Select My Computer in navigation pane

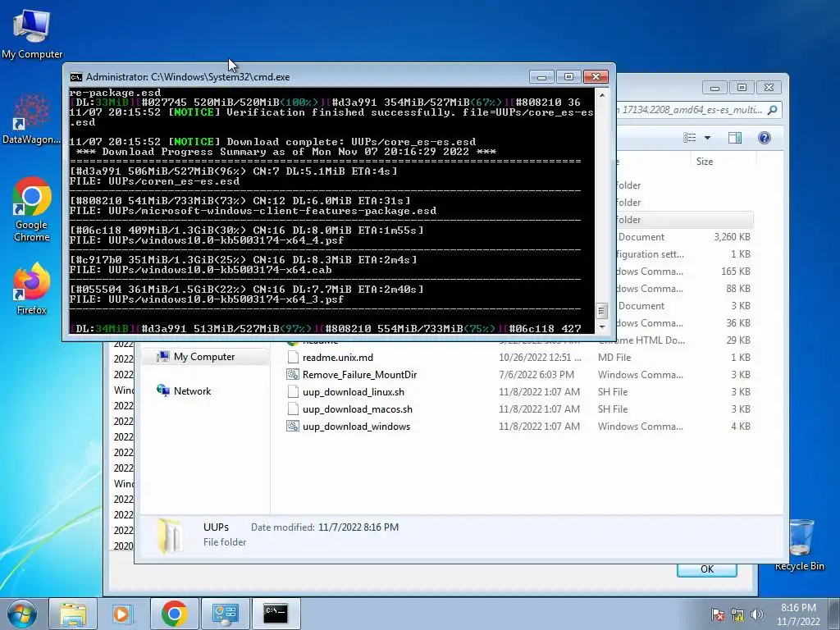point(204,357)
